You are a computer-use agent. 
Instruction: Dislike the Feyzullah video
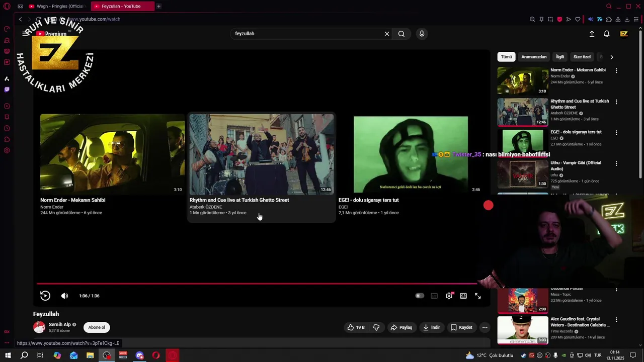[376, 327]
